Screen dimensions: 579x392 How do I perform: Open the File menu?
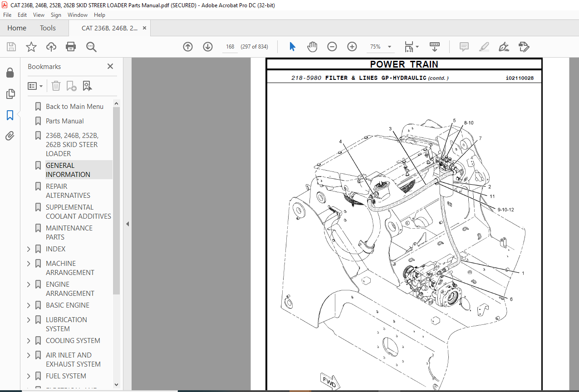7,15
